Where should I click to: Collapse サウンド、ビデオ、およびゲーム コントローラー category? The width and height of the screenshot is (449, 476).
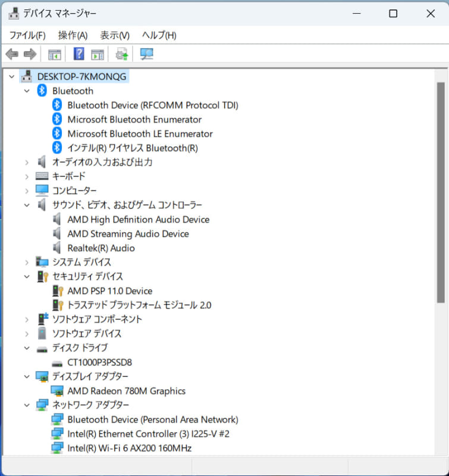coord(27,205)
